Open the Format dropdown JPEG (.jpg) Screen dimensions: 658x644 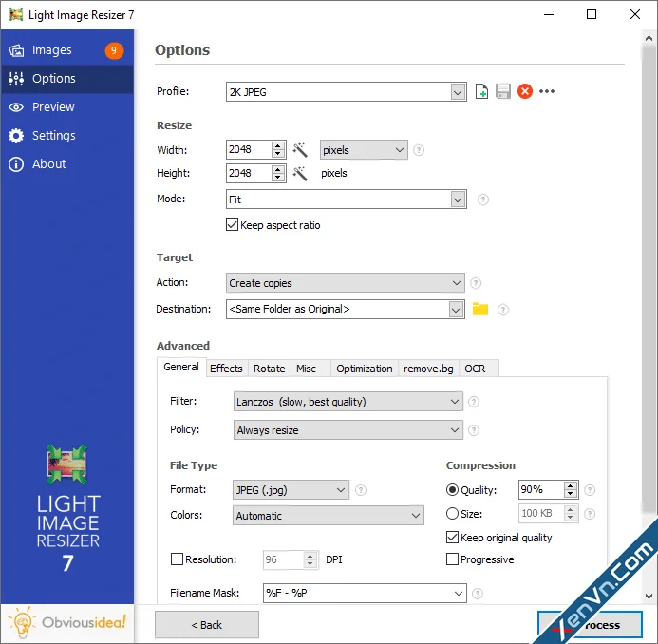(x=291, y=490)
